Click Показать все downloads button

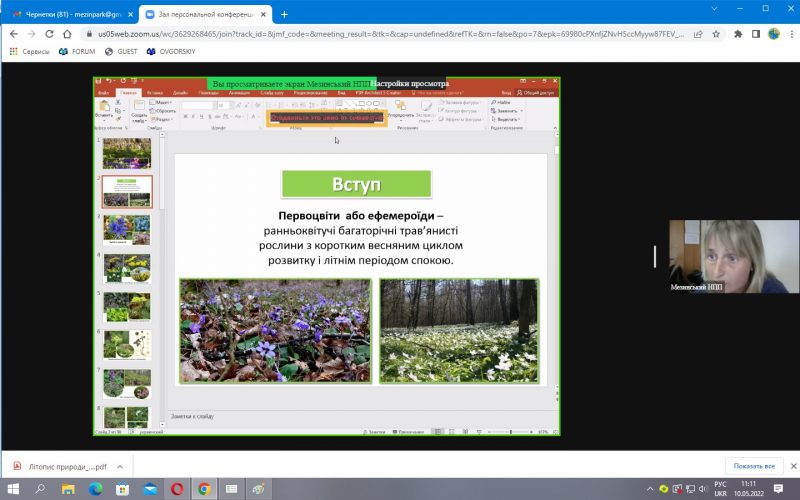(754, 466)
